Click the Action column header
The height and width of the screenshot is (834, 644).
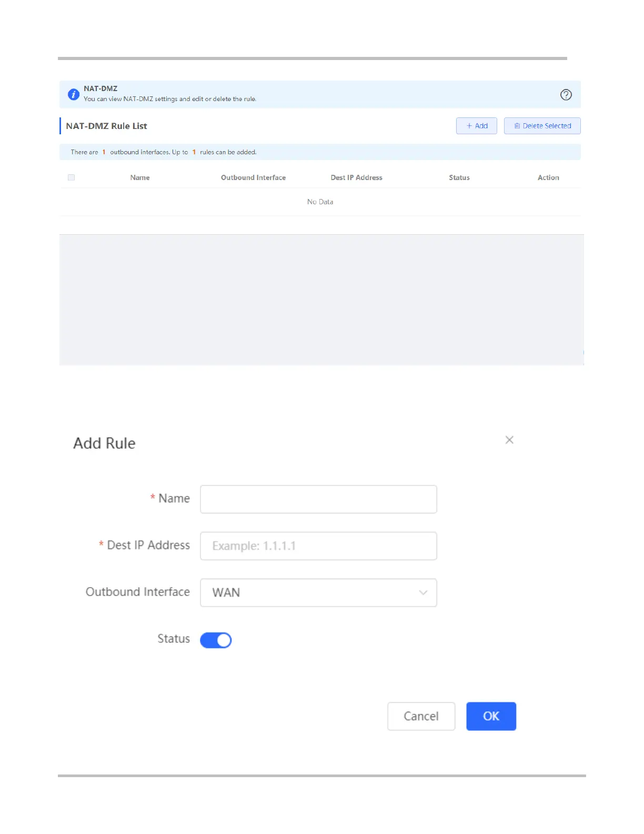(x=548, y=177)
